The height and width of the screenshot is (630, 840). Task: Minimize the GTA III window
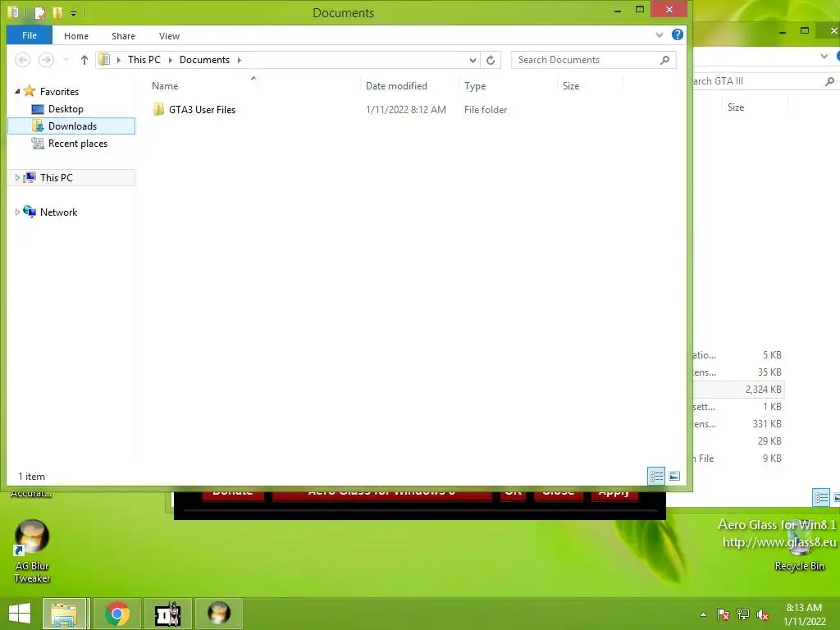[x=783, y=32]
